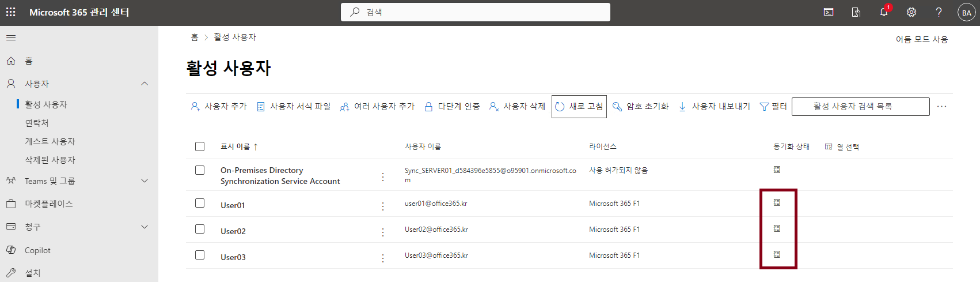The image size is (980, 282).
Task: Open 삭제된 사용자 in sidebar
Action: 50,160
